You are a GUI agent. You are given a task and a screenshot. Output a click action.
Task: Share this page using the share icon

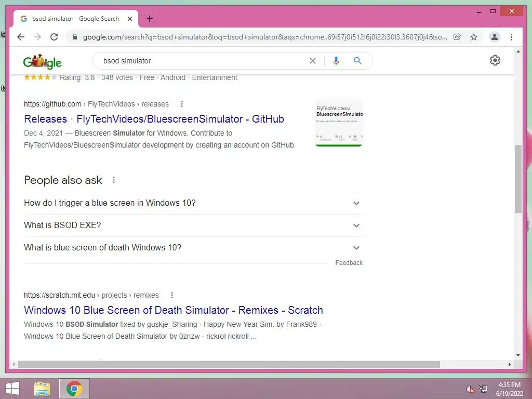pyautogui.click(x=457, y=37)
